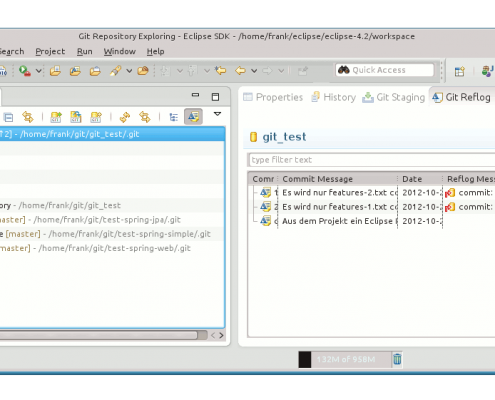Maximize the Git Repositories view
This screenshot has width=495, height=400.
coord(215,97)
